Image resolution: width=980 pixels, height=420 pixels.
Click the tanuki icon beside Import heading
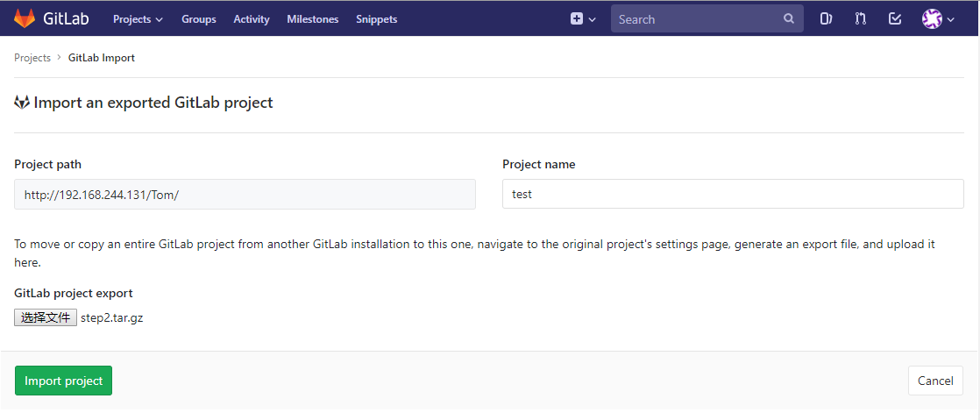coord(22,103)
